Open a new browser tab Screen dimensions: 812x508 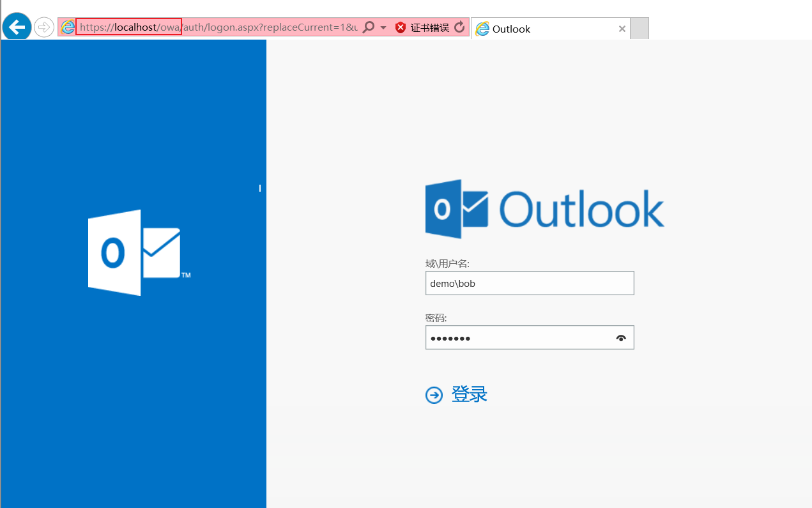coord(639,28)
